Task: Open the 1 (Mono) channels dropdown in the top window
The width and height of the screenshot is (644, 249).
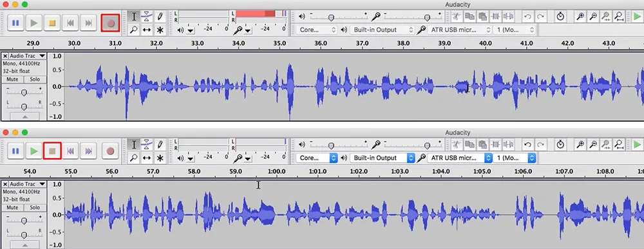Action: [x=515, y=30]
